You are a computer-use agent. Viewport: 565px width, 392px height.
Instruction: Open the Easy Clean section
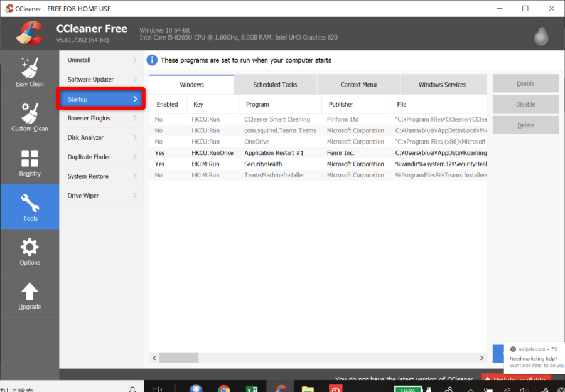[30, 72]
